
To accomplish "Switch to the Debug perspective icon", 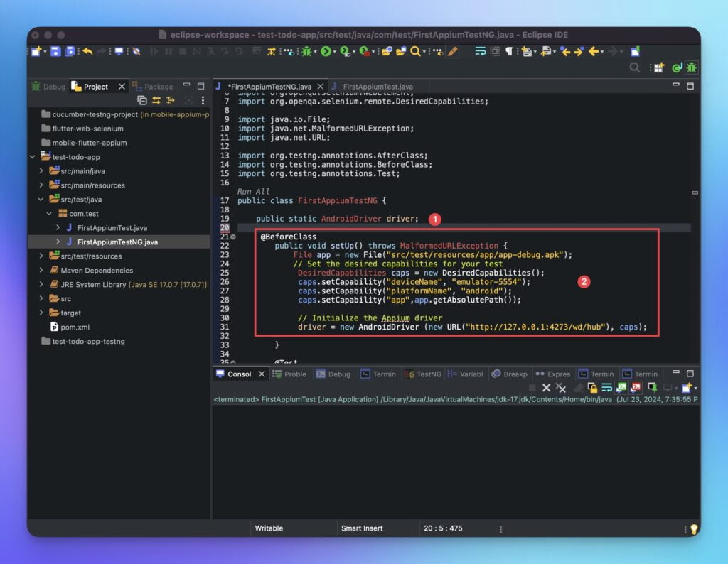I will pos(691,68).
